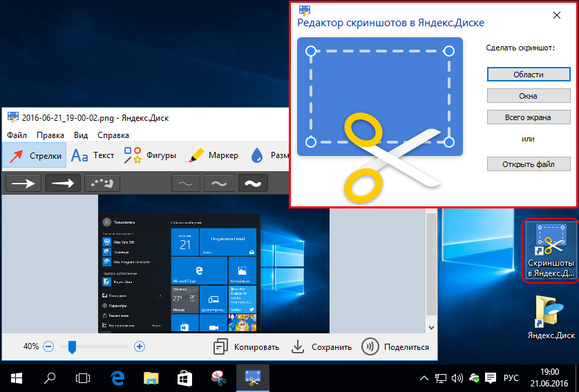
Task: Open the Файл menu
Action: (x=17, y=135)
